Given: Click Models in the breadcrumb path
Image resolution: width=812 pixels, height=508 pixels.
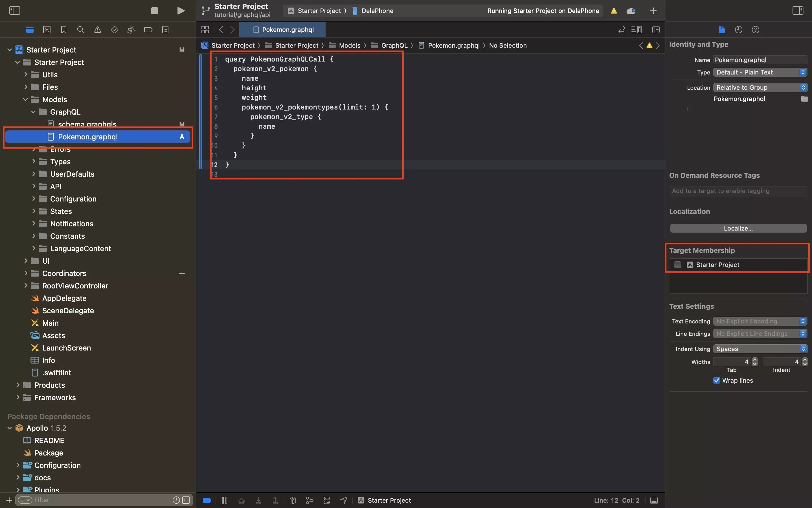Looking at the screenshot, I should pos(349,45).
